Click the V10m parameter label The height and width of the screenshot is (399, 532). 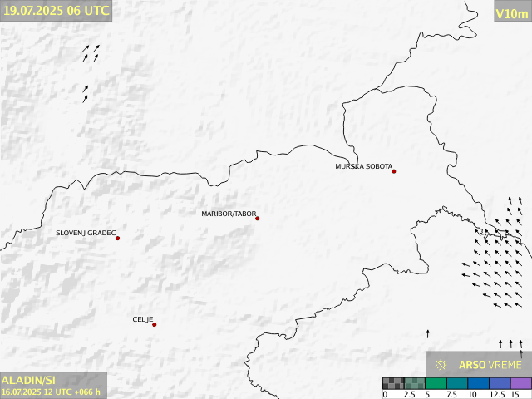[x=512, y=14]
